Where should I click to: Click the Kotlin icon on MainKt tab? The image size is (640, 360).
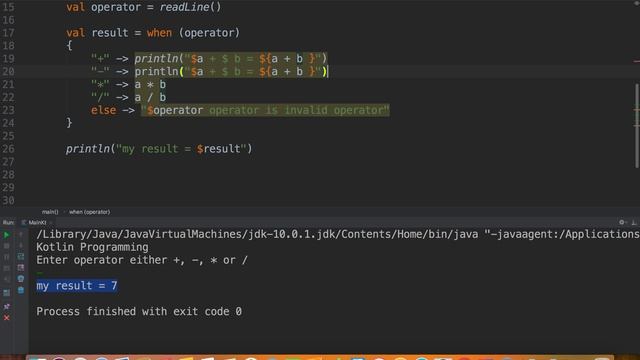tap(24, 222)
